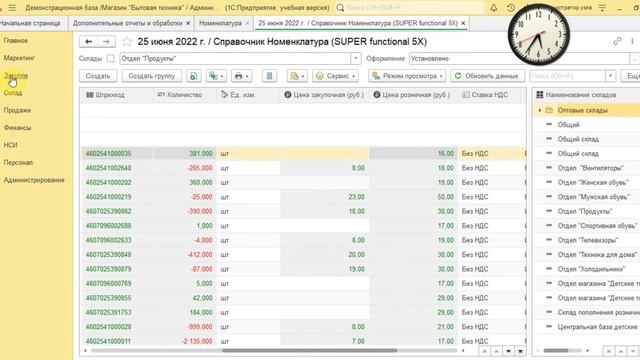Click the blue column list icon
The image size is (640, 360).
click(269, 76)
